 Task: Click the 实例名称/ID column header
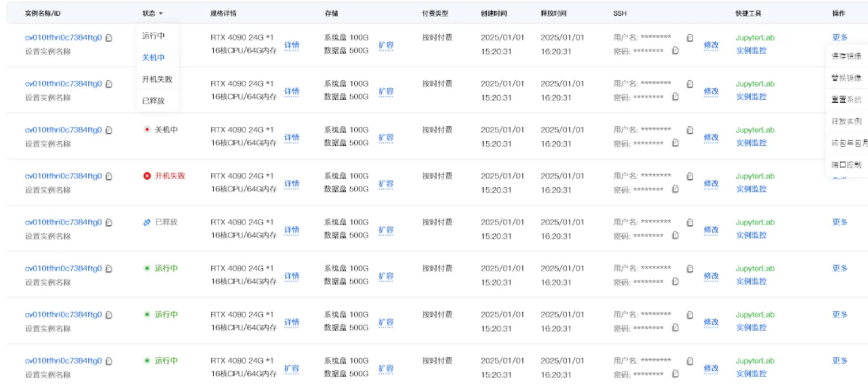pyautogui.click(x=43, y=14)
